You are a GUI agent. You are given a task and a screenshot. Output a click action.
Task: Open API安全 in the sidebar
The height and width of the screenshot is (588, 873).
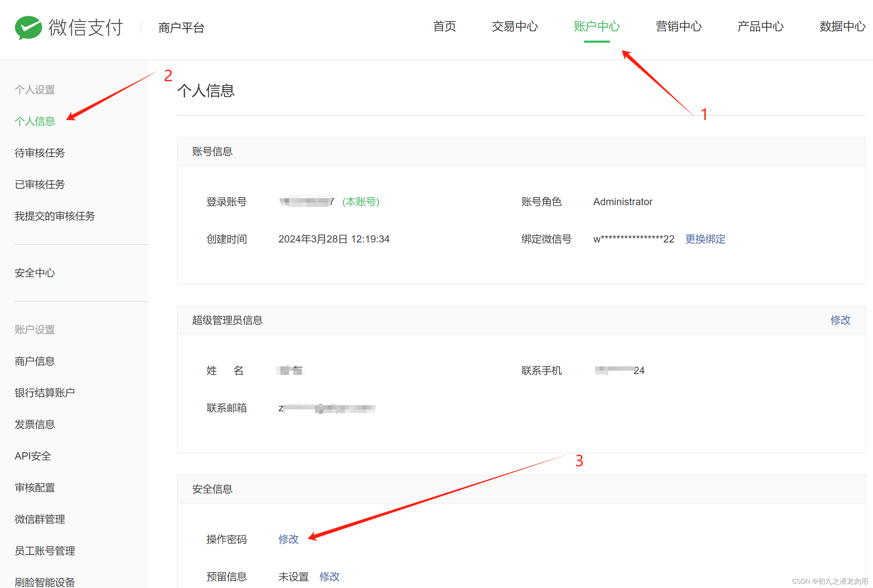click(x=33, y=456)
